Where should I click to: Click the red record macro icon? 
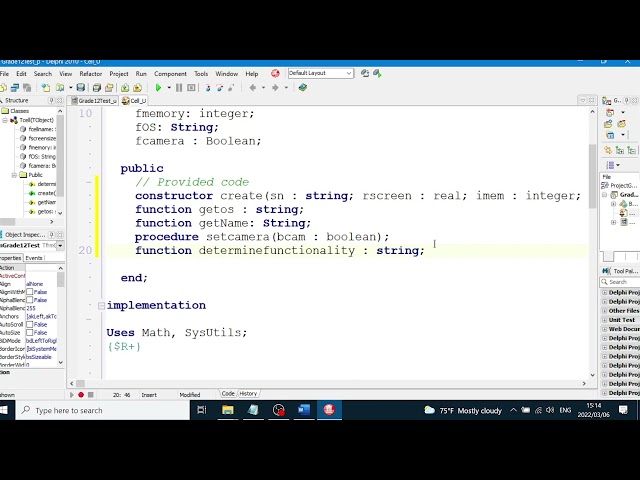click(81, 395)
